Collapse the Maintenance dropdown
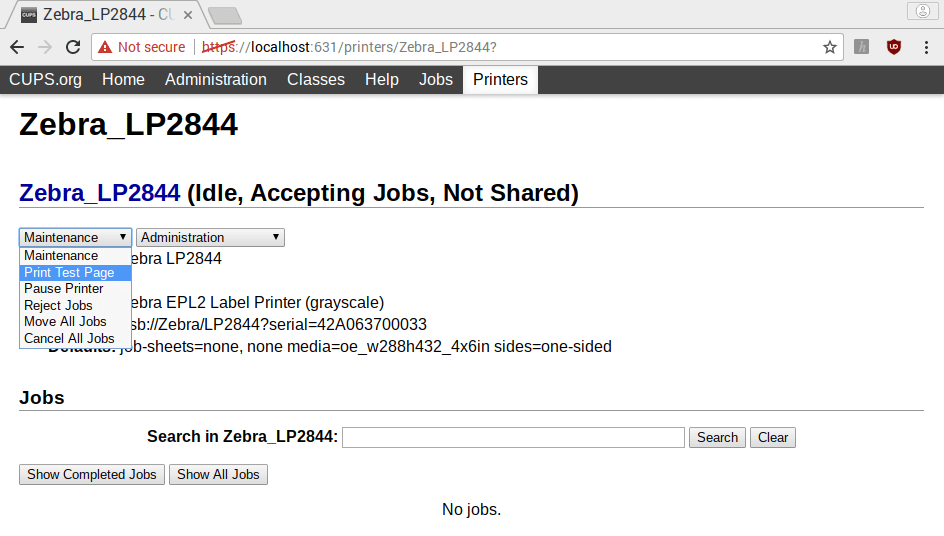 coord(75,237)
